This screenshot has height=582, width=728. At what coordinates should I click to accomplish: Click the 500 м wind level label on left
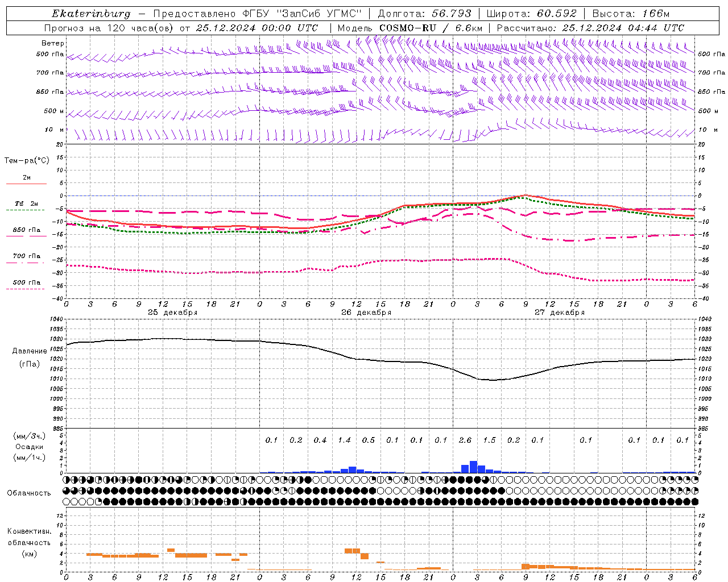click(54, 111)
